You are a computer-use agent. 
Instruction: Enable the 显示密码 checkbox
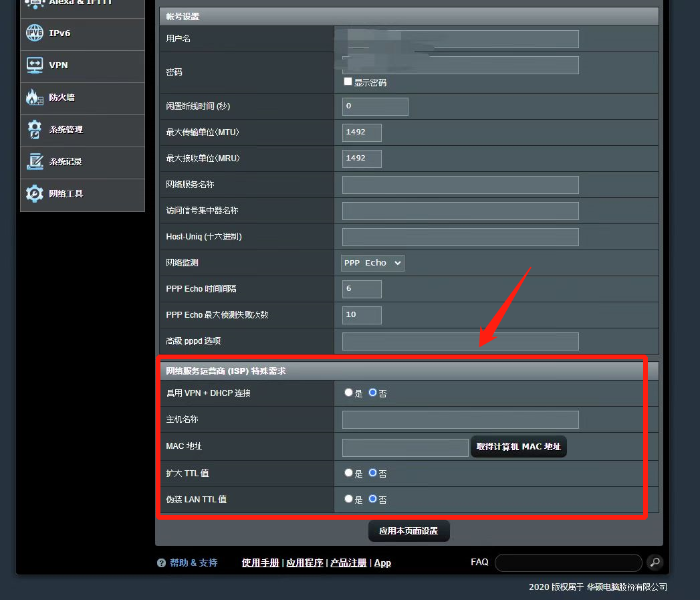point(348,82)
